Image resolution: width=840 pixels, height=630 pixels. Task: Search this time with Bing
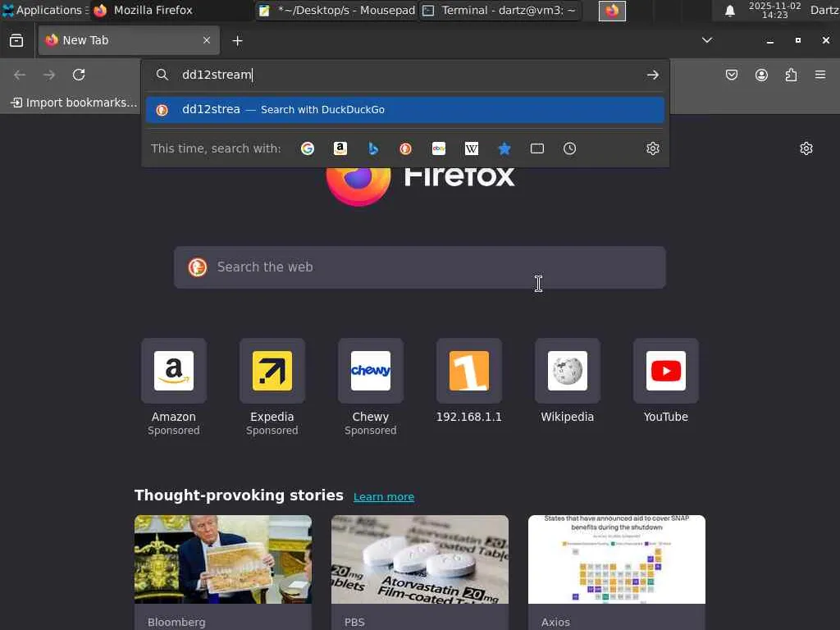coord(373,148)
